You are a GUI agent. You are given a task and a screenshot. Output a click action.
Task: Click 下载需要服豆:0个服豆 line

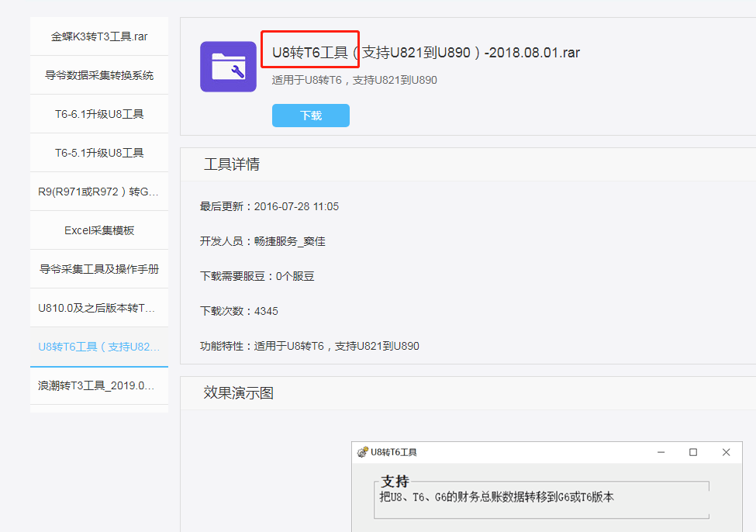(257, 276)
